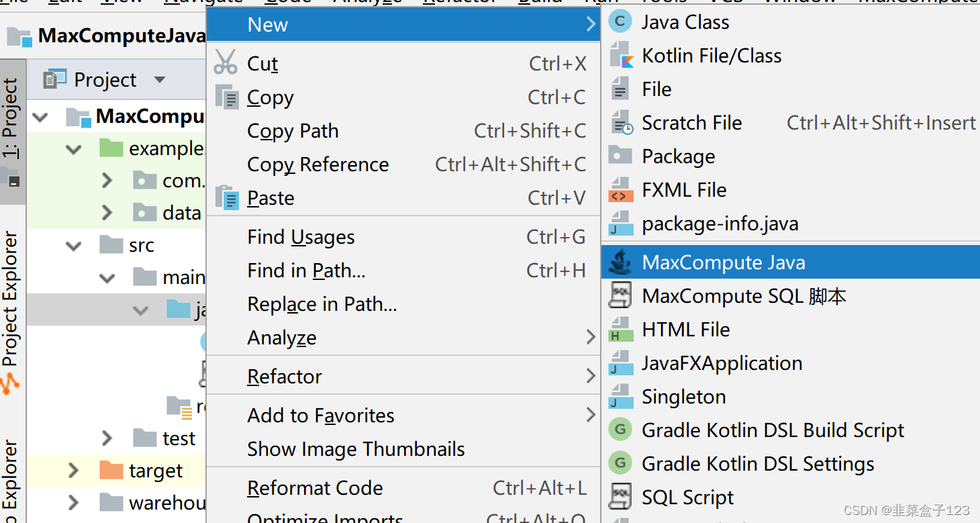Screen dimensions: 980x523
Task: Click the HTML File icon
Action: point(621,330)
